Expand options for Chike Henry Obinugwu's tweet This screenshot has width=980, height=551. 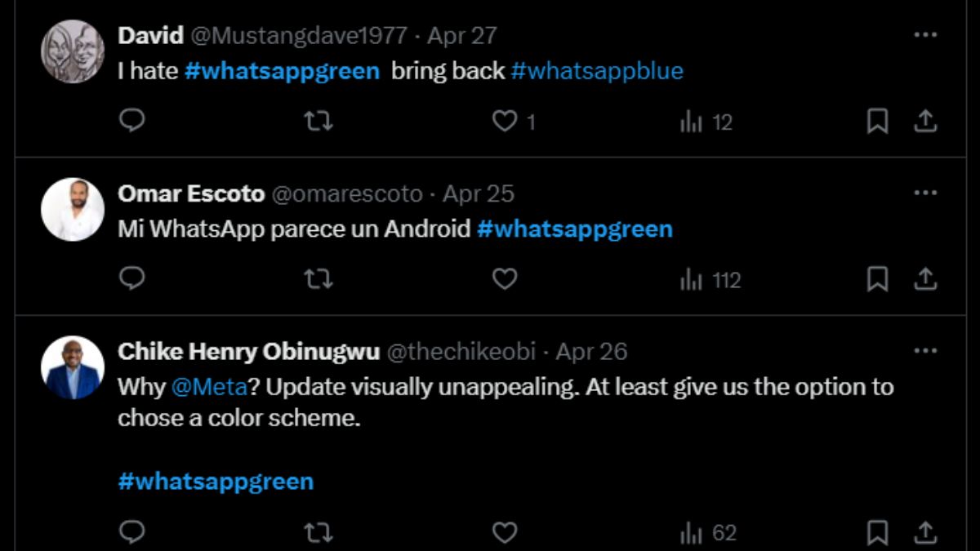click(x=924, y=351)
